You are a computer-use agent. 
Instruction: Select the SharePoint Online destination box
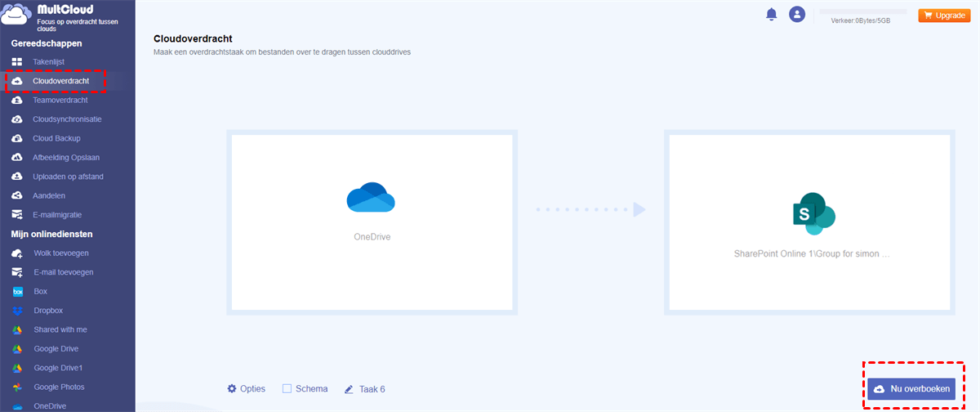click(809, 222)
